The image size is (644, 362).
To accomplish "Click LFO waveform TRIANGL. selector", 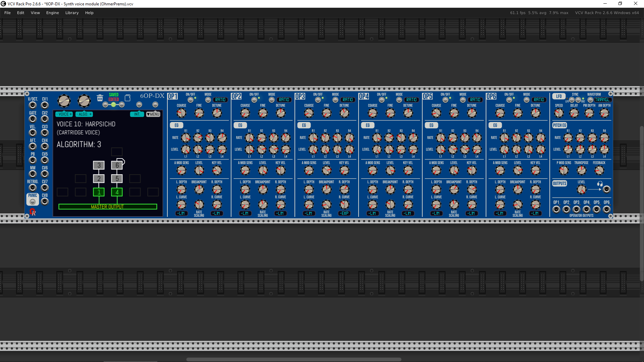I will click(x=603, y=100).
